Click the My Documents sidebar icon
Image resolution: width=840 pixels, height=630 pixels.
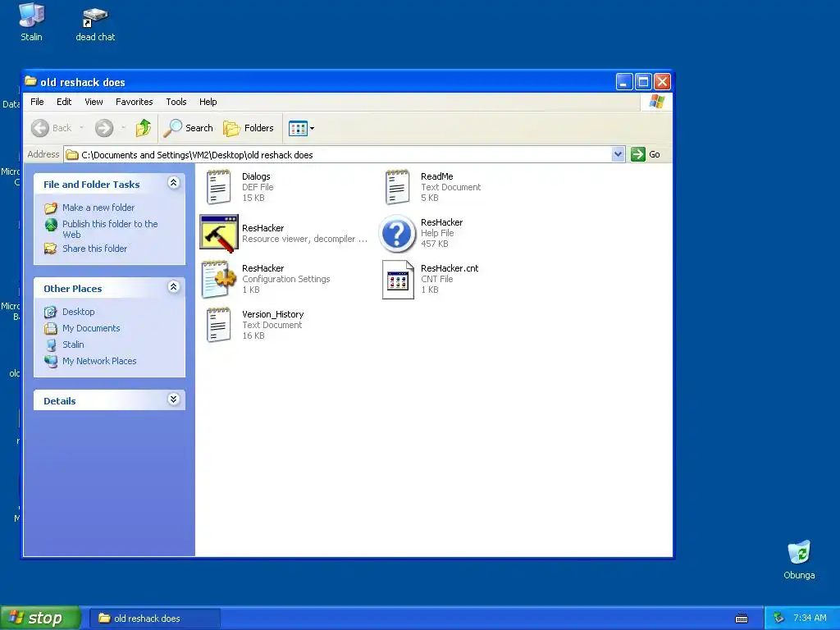click(x=51, y=328)
